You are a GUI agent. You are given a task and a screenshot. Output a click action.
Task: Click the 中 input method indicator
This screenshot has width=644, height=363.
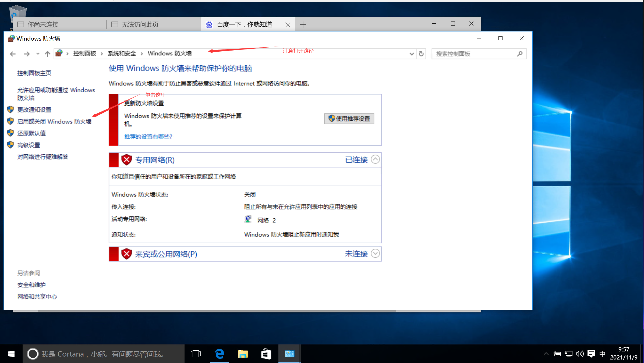[x=602, y=354]
